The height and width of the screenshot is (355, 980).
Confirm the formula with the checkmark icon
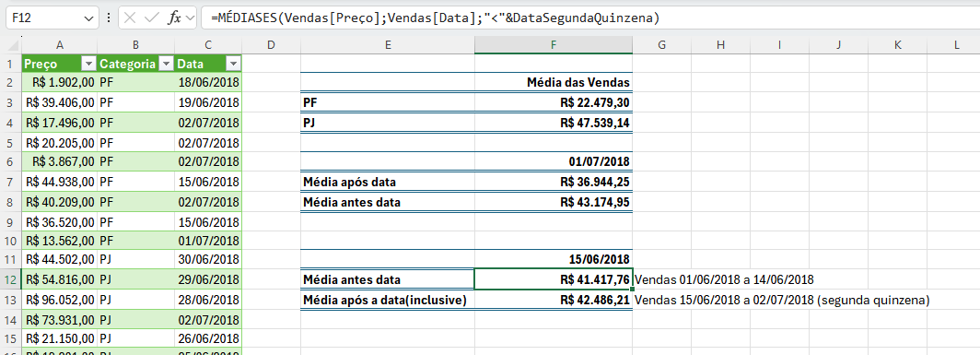151,18
